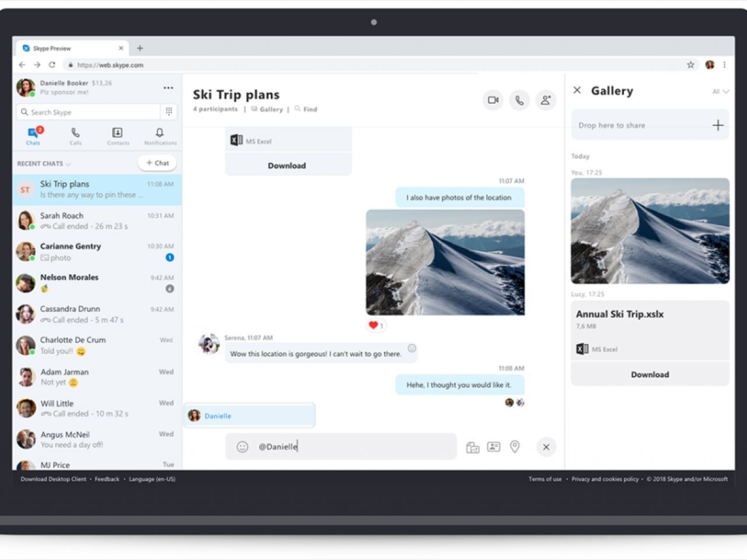Open the emoji picker in message box

point(242,447)
